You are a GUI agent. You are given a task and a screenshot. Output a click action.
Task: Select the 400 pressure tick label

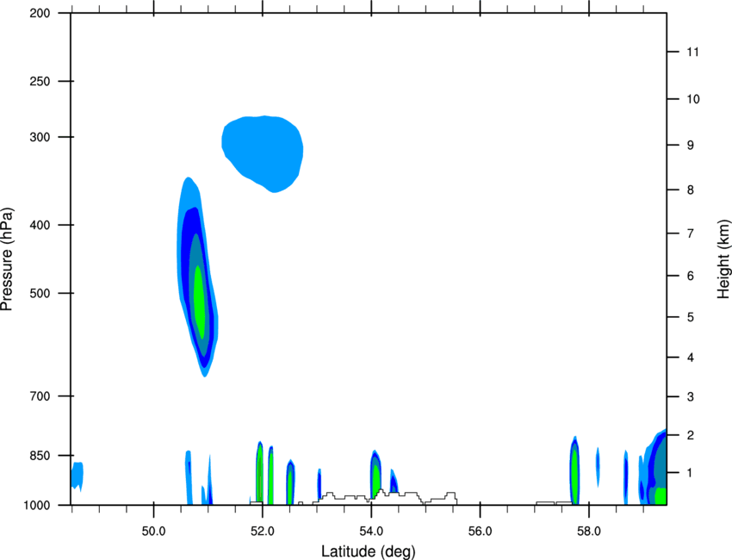coord(40,225)
